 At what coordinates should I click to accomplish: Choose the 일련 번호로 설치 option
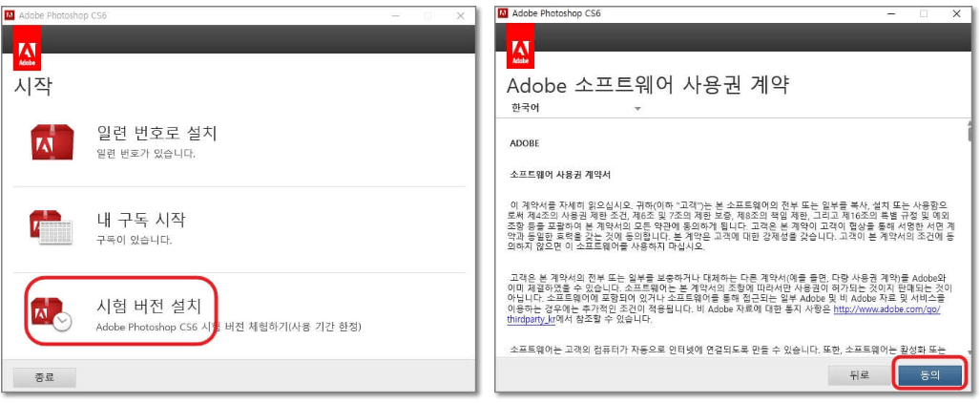(x=156, y=133)
